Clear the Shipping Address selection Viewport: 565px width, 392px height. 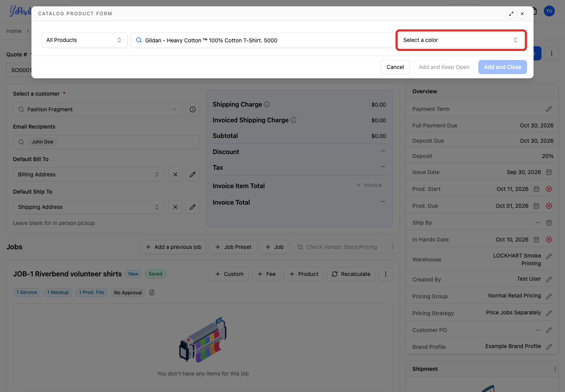click(x=175, y=207)
